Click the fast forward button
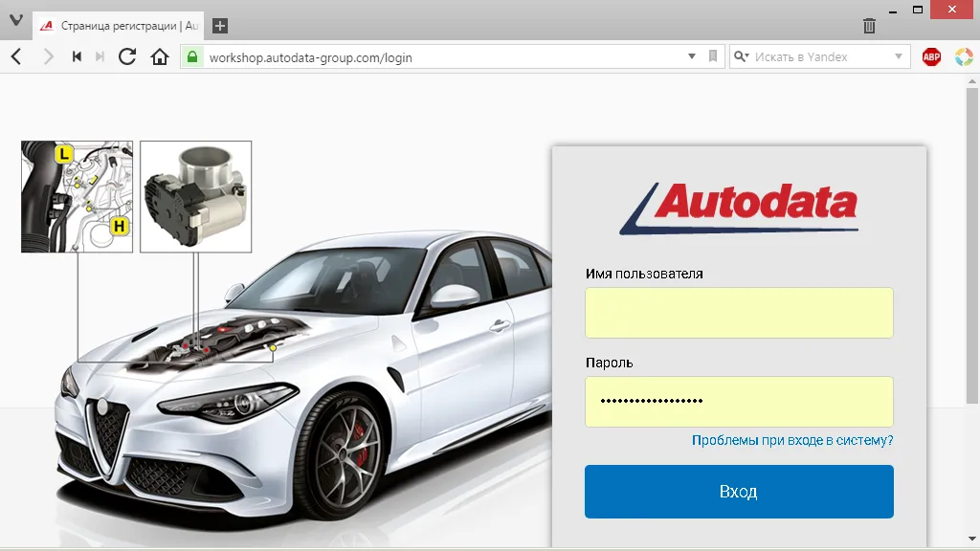 tap(100, 56)
